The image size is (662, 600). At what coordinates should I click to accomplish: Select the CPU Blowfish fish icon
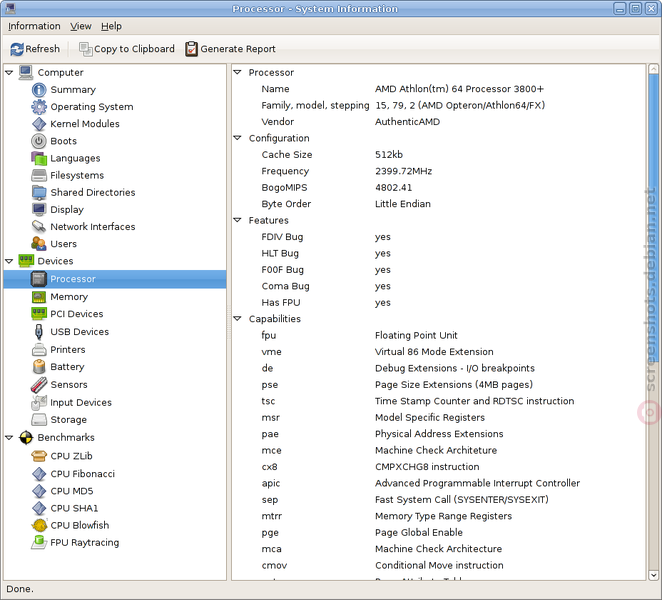point(39,525)
